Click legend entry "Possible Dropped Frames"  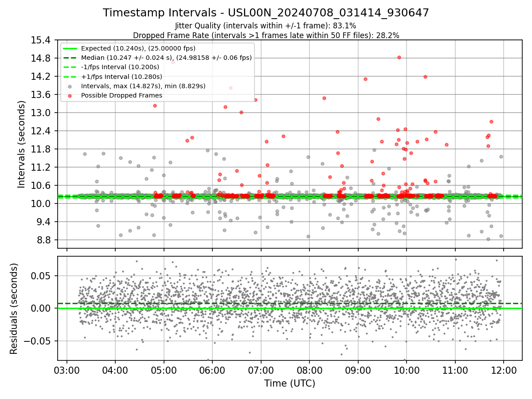coord(121,95)
